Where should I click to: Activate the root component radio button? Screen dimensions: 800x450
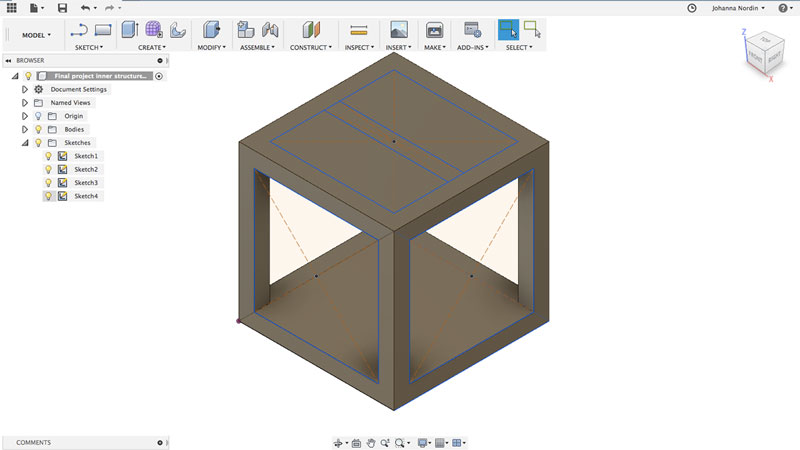click(x=159, y=76)
